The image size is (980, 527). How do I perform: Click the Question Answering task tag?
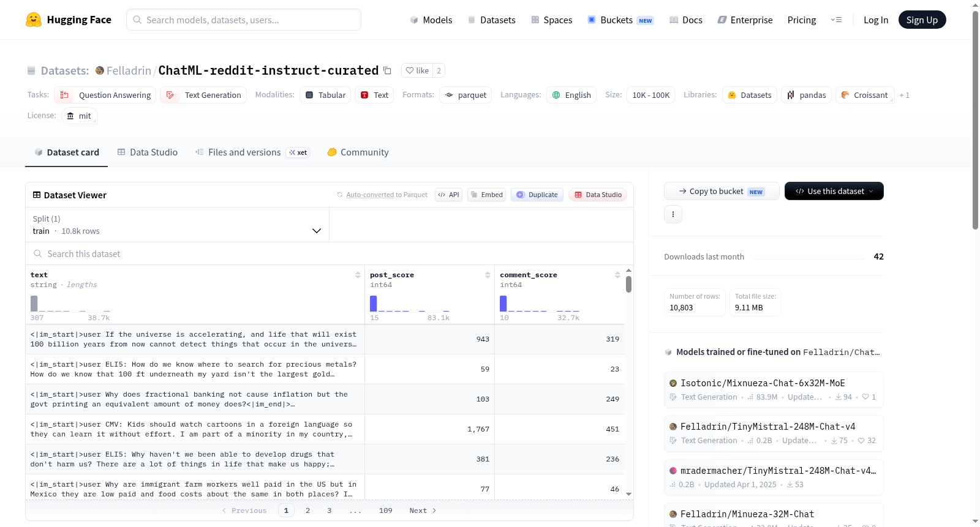click(x=105, y=95)
